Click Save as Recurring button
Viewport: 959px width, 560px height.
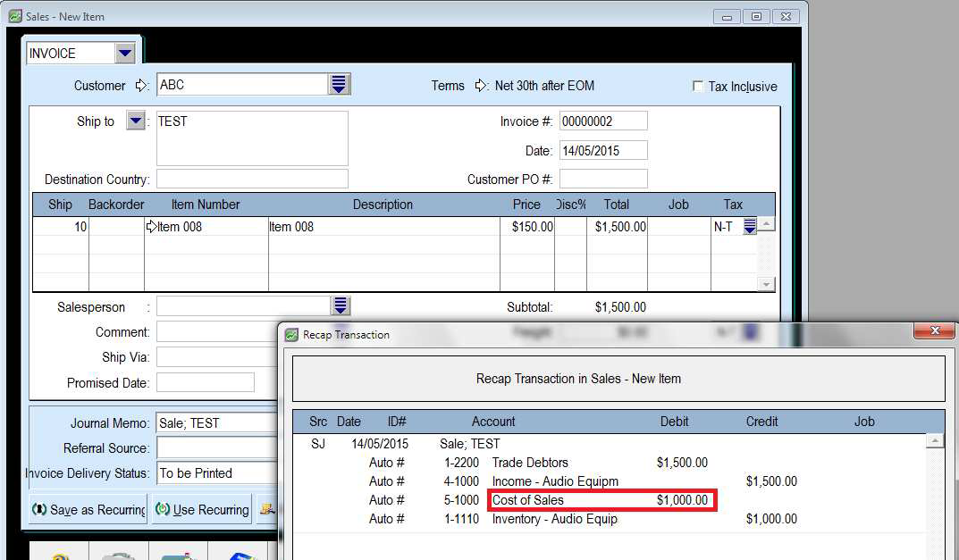click(89, 510)
